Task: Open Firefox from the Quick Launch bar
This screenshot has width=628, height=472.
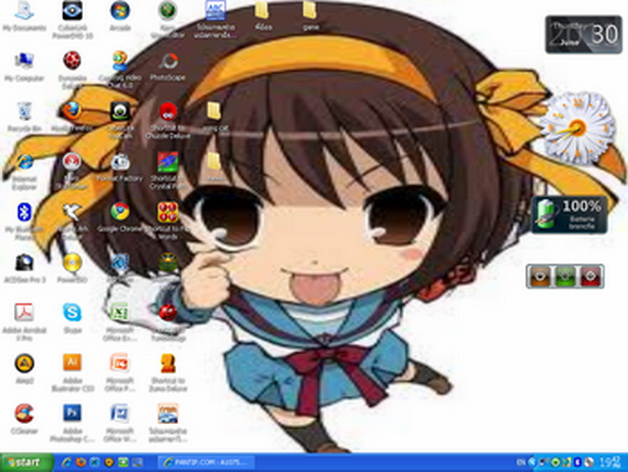Action: click(81, 463)
